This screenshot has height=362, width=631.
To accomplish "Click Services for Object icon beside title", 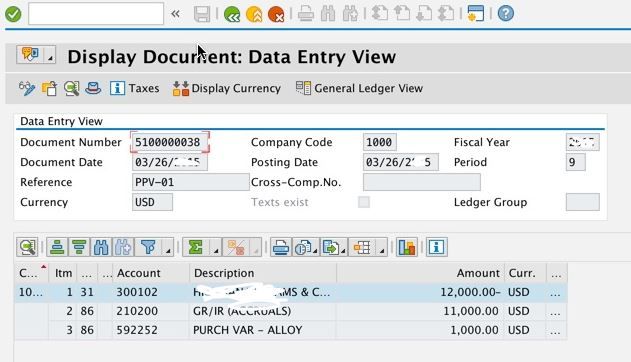I will pos(30,54).
